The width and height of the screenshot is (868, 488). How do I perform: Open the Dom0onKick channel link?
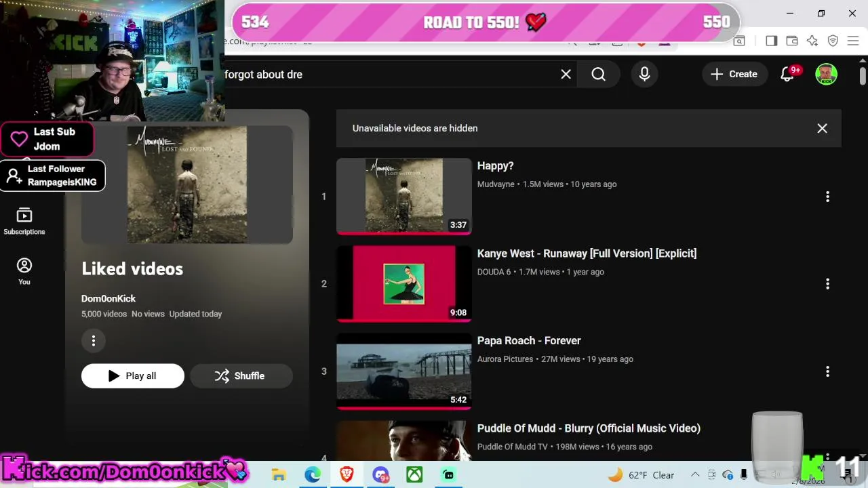coord(108,299)
